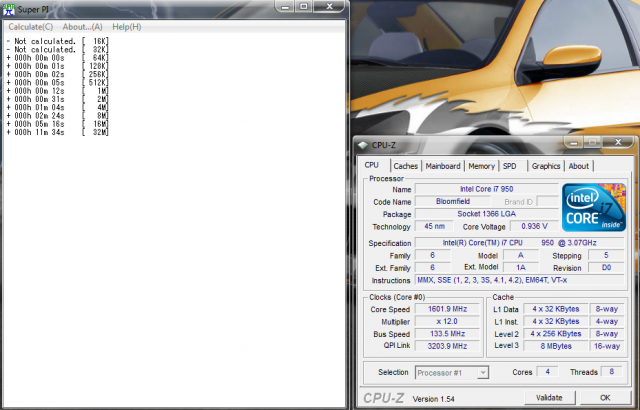Click the QPI Link value '3203.9 MHz'
This screenshot has width=640, height=410.
447,346
